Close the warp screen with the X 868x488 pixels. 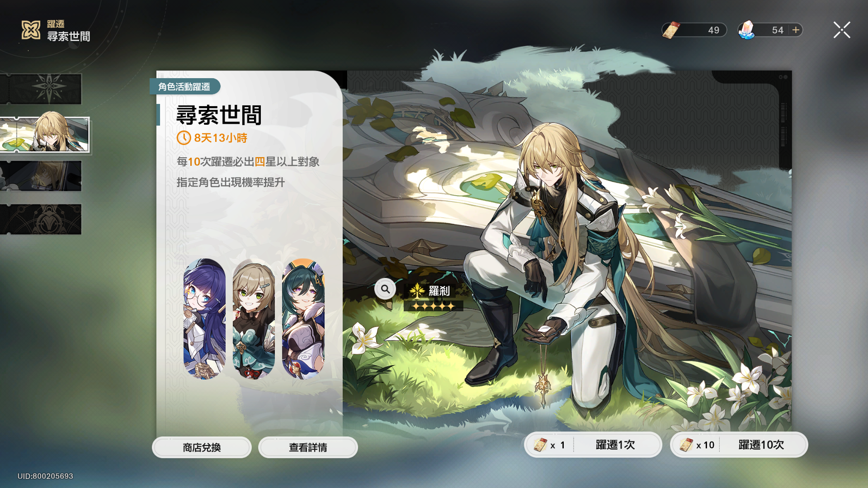[842, 30]
